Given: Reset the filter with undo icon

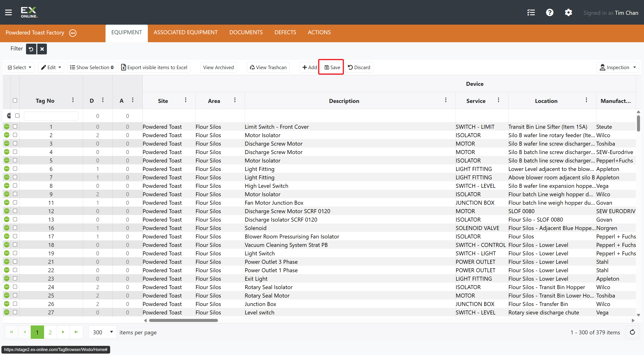Looking at the screenshot, I should [31, 49].
